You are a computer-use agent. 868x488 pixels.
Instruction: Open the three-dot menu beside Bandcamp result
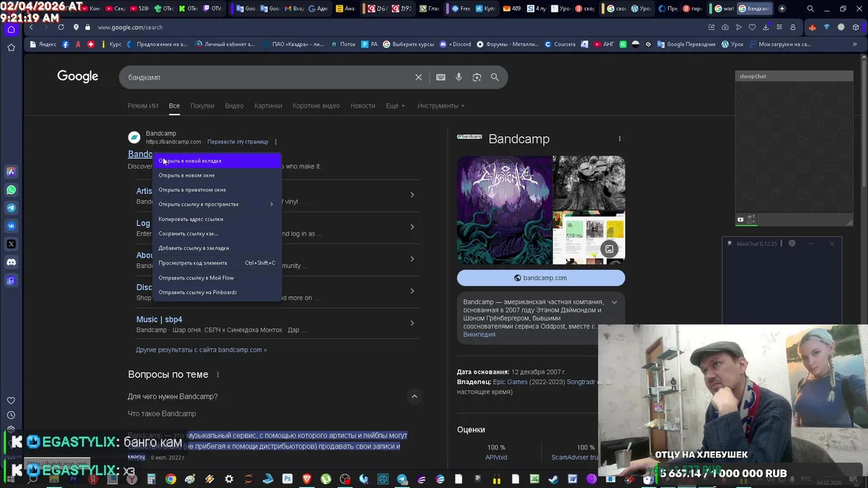[x=275, y=142]
